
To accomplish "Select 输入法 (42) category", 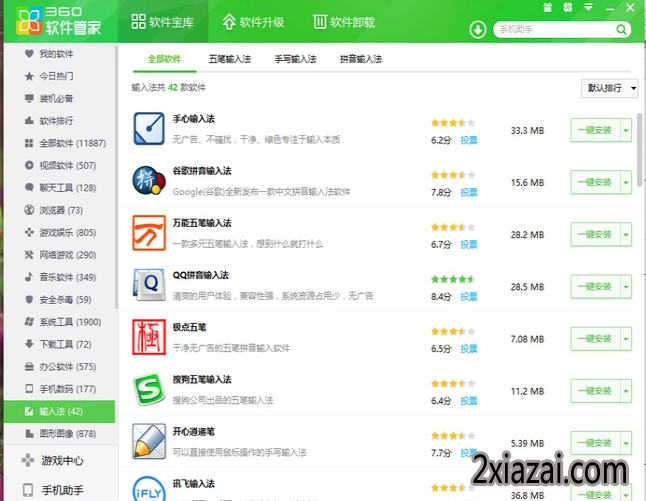I will point(60,411).
